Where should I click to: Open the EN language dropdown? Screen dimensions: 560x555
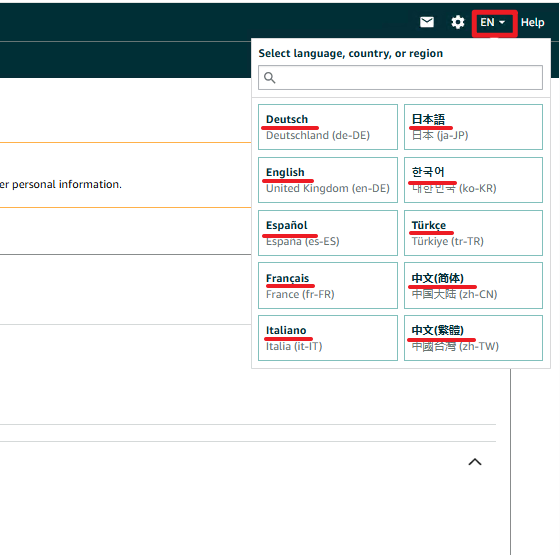click(494, 23)
